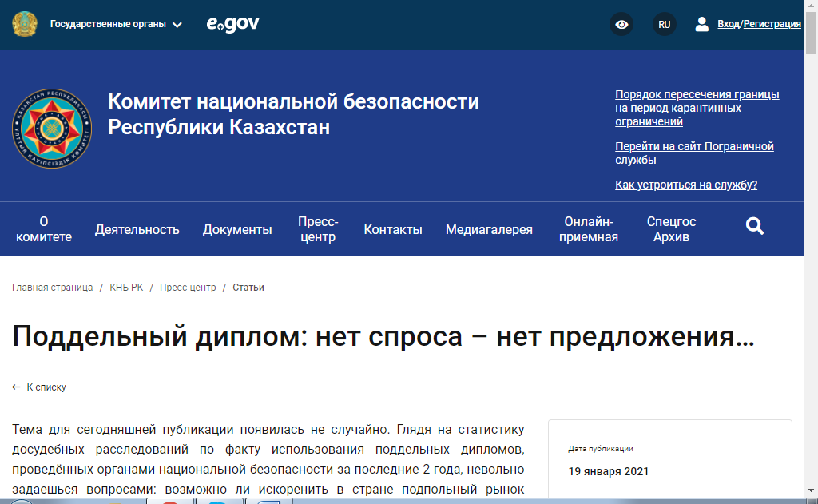Click the page vertical scrollbar
This screenshot has width=818, height=504.
coord(812,240)
